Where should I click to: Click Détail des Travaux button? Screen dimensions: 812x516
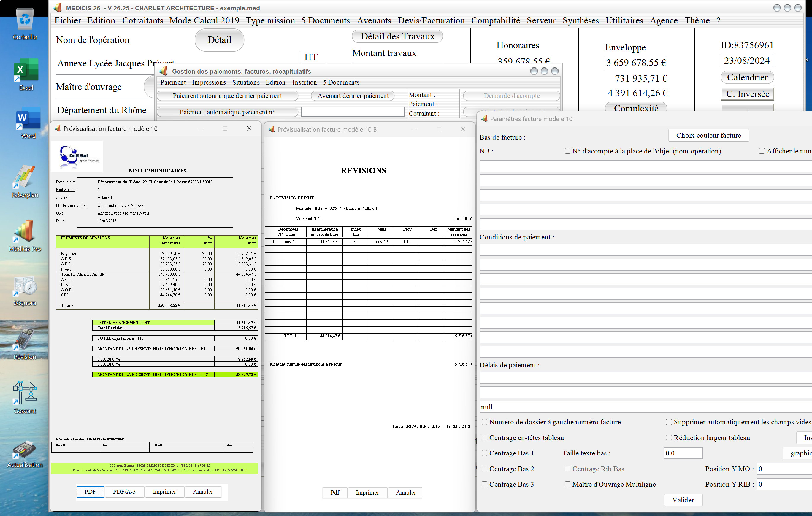click(x=397, y=36)
